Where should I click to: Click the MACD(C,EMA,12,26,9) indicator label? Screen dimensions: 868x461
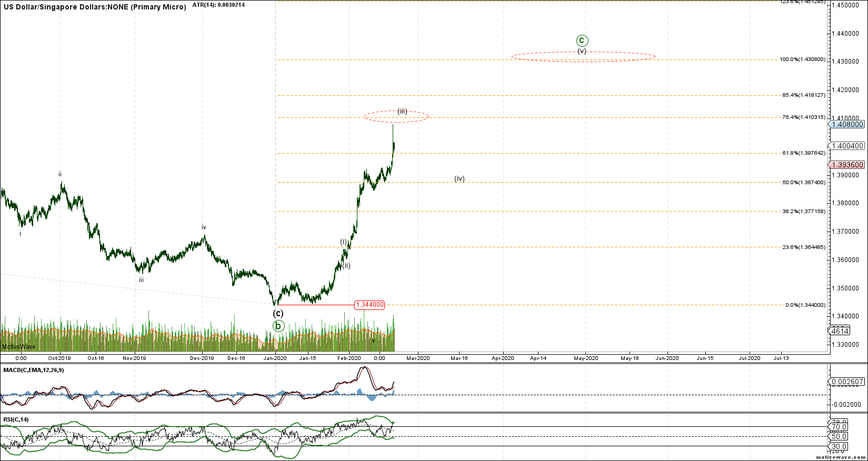pos(34,370)
